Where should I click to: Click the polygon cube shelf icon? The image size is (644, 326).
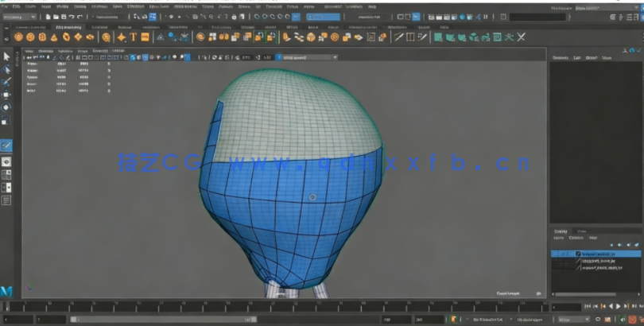[x=30, y=37]
